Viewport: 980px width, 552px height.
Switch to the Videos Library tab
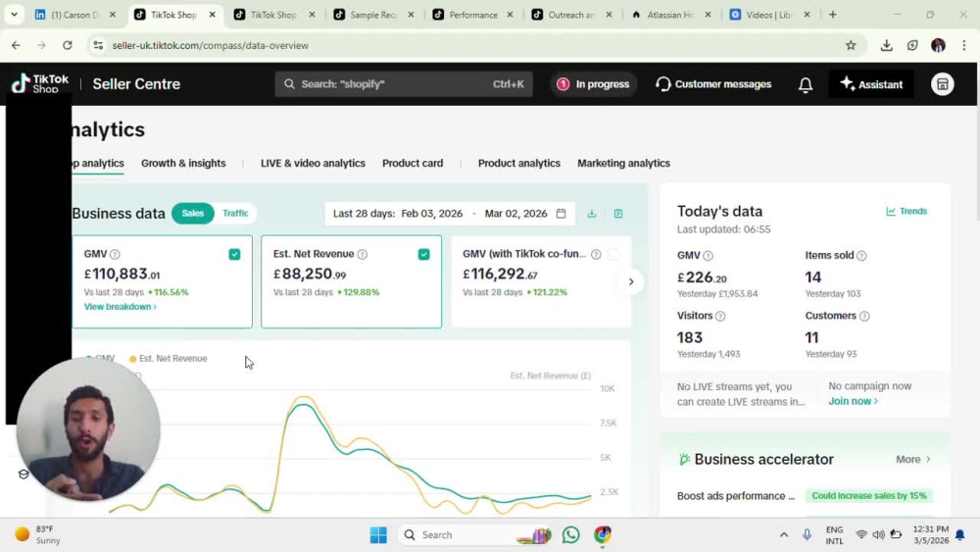[770, 15]
